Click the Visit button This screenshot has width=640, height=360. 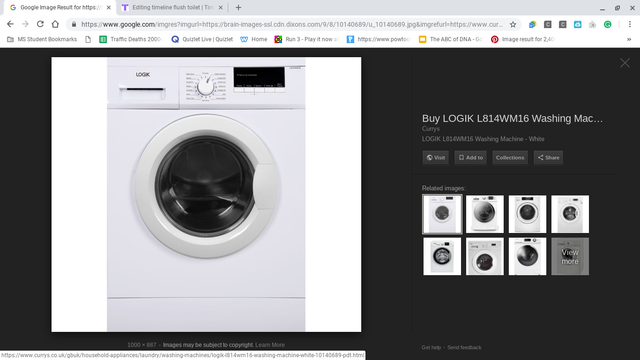coord(436,158)
